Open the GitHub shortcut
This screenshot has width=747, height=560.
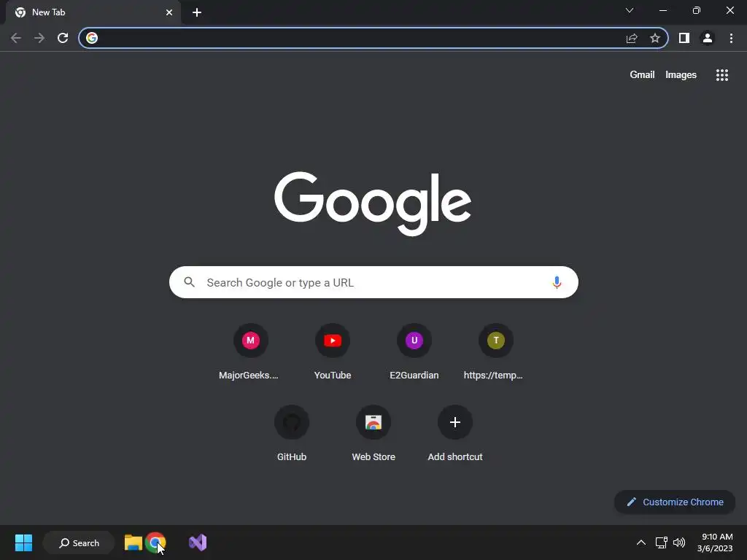coord(292,434)
